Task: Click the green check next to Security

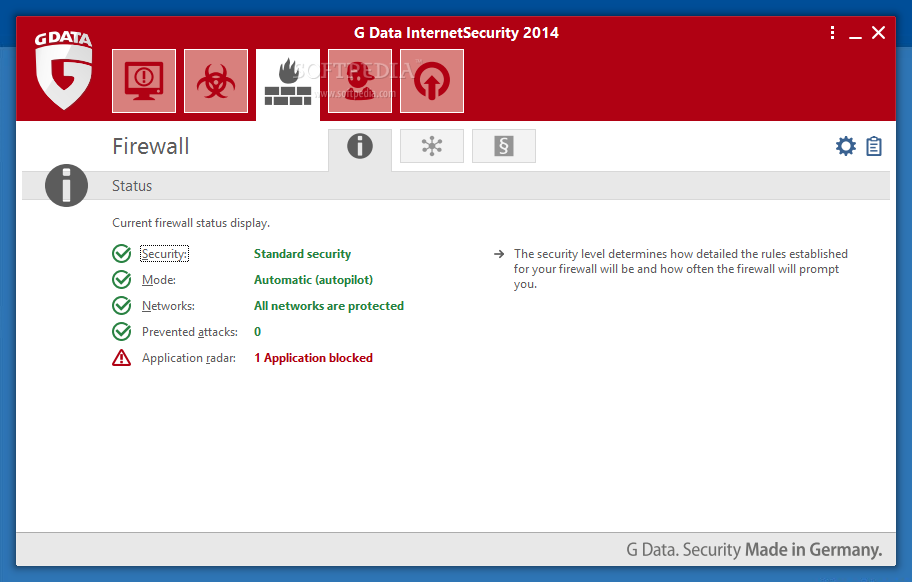Action: click(122, 253)
